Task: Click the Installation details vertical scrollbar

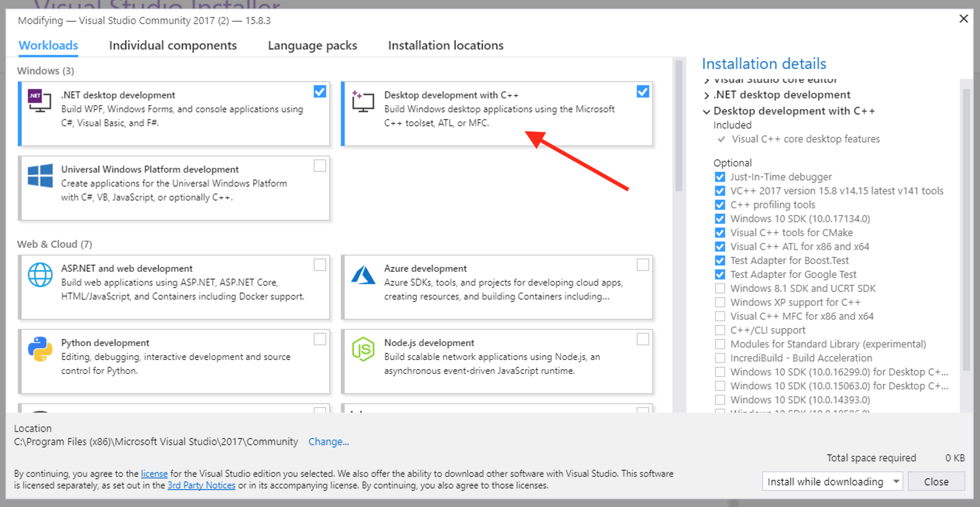Action: 966,230
